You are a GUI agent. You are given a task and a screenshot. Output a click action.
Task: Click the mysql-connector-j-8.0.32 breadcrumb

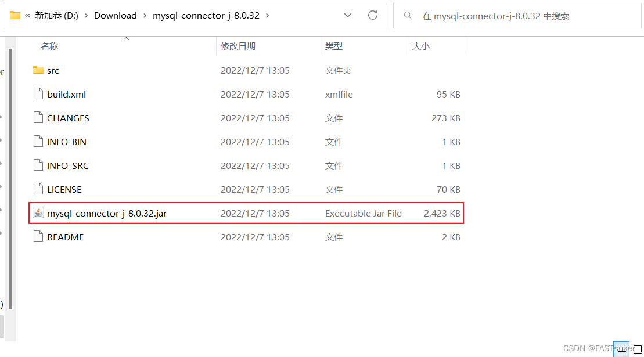[x=206, y=16]
